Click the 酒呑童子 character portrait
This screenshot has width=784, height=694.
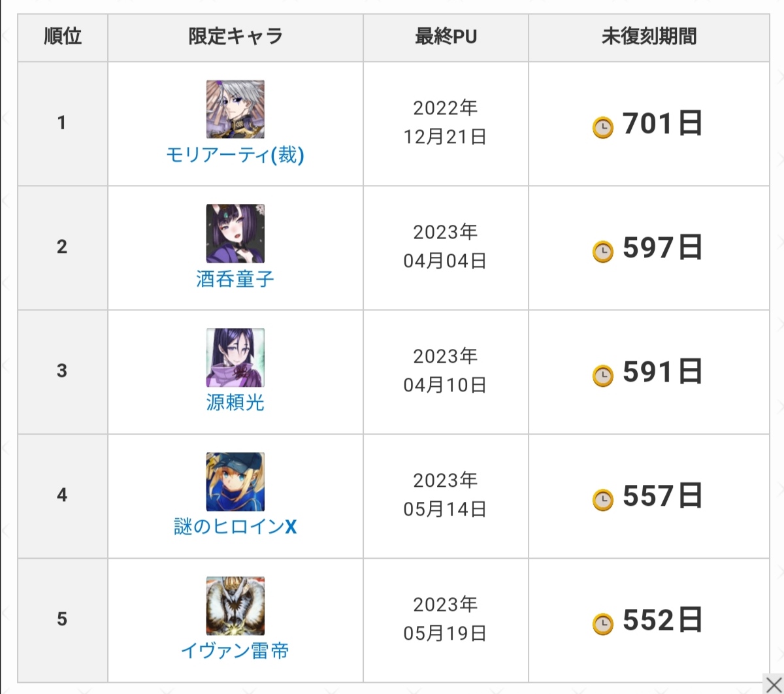click(235, 233)
